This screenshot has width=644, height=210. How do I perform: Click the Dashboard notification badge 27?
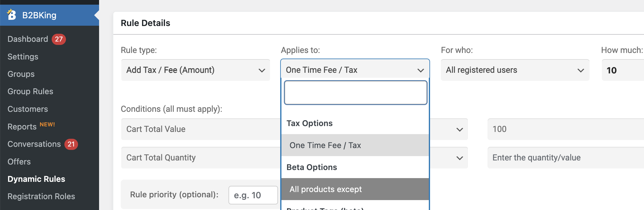[59, 39]
